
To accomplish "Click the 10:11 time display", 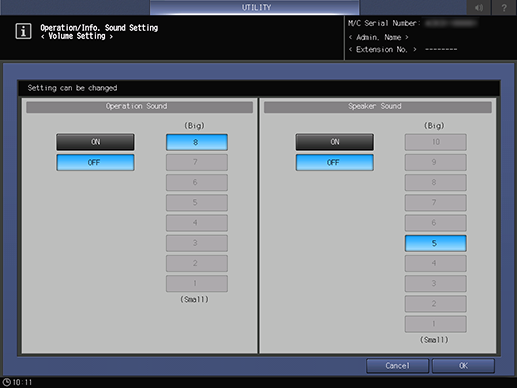I will click(x=22, y=382).
